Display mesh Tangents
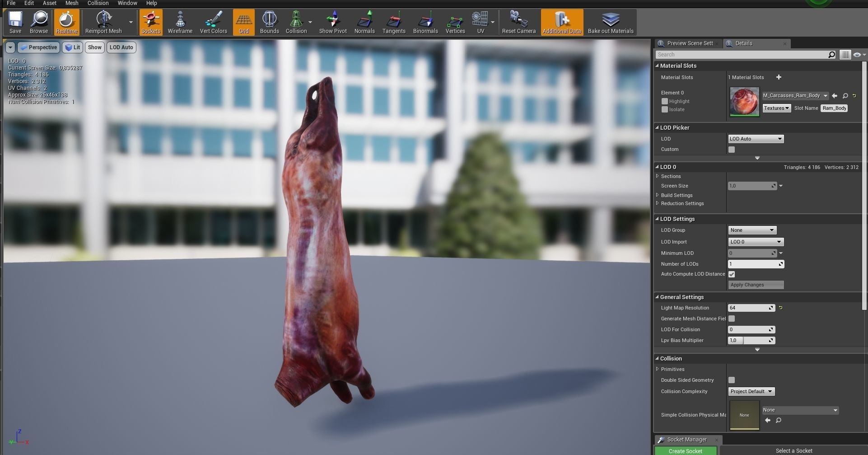868x455 pixels. (394, 22)
